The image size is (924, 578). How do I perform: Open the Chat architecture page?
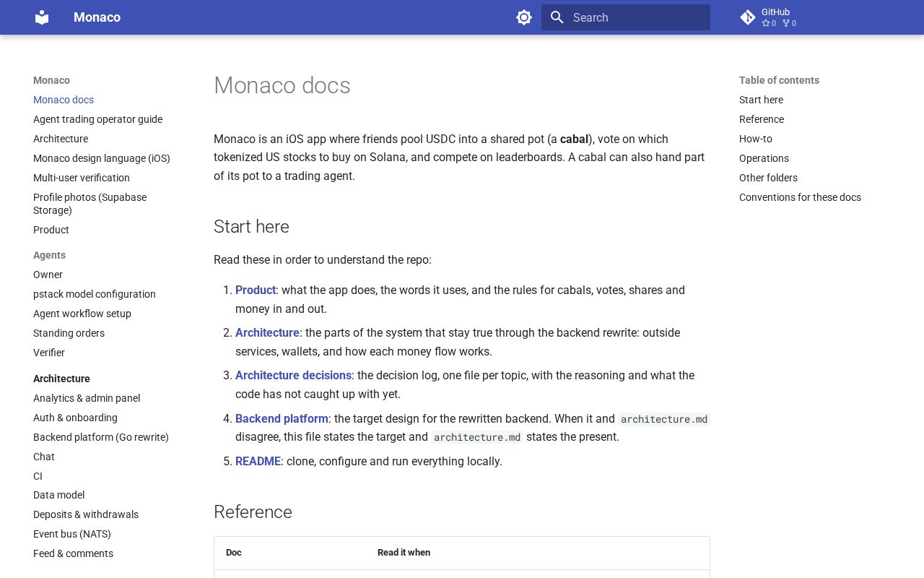click(44, 457)
